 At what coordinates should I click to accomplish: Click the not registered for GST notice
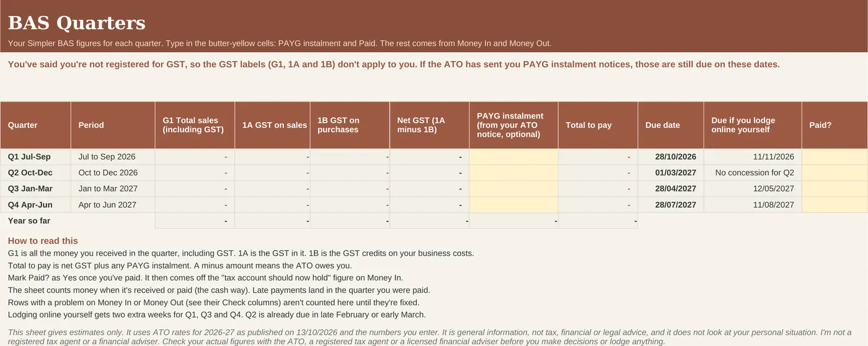(x=394, y=64)
